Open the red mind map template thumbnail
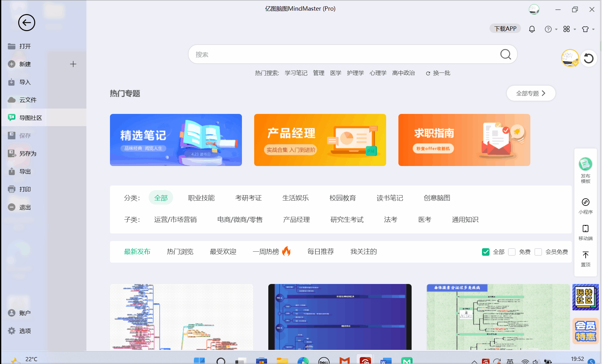This screenshot has height=364, width=602. pyautogui.click(x=182, y=317)
